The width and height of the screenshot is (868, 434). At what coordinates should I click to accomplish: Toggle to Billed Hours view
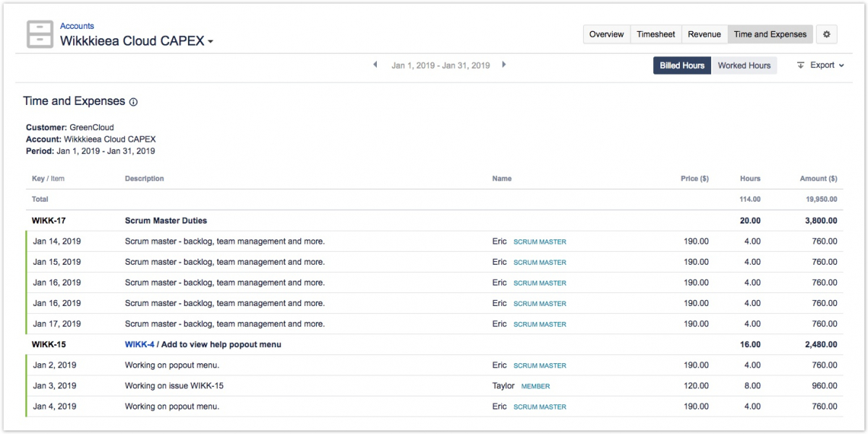point(681,65)
